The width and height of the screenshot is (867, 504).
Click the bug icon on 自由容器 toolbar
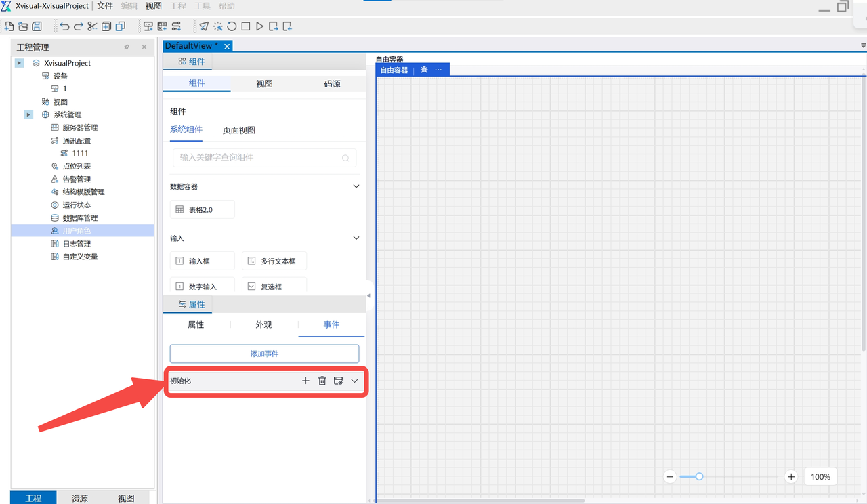tap(424, 70)
